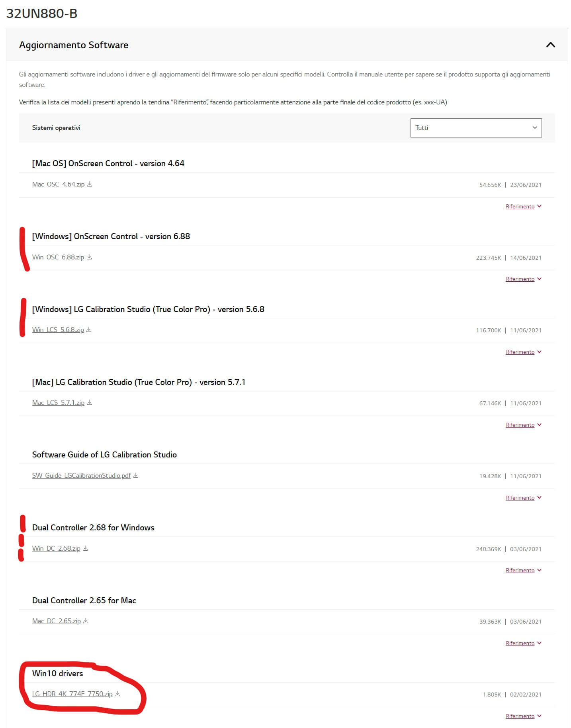
Task: Open SW_Guide_LGCalibrationStudio.pdf link
Action: [x=82, y=475]
